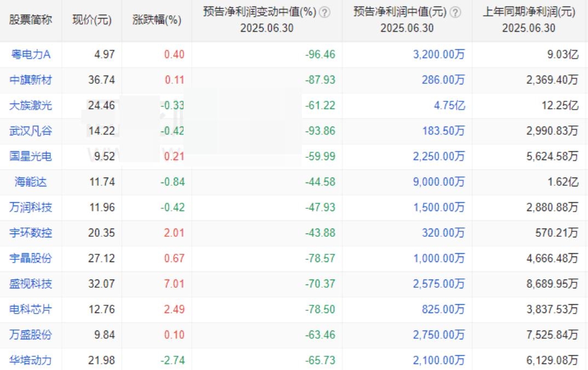Open stock link 国星光电
The image size is (588, 370).
pyautogui.click(x=31, y=156)
